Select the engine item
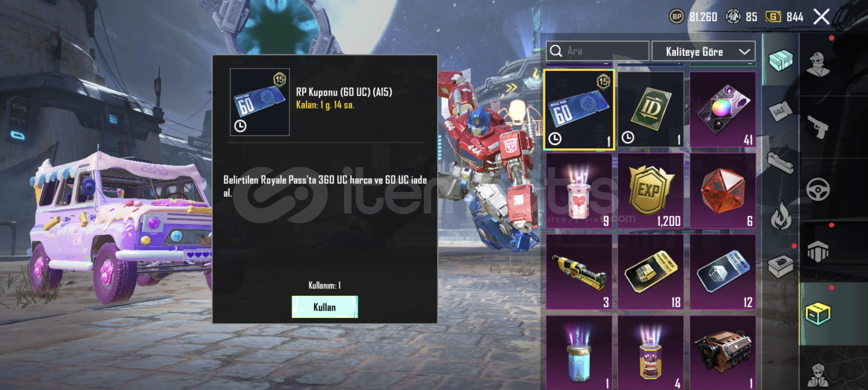868x390 pixels. coord(723,352)
